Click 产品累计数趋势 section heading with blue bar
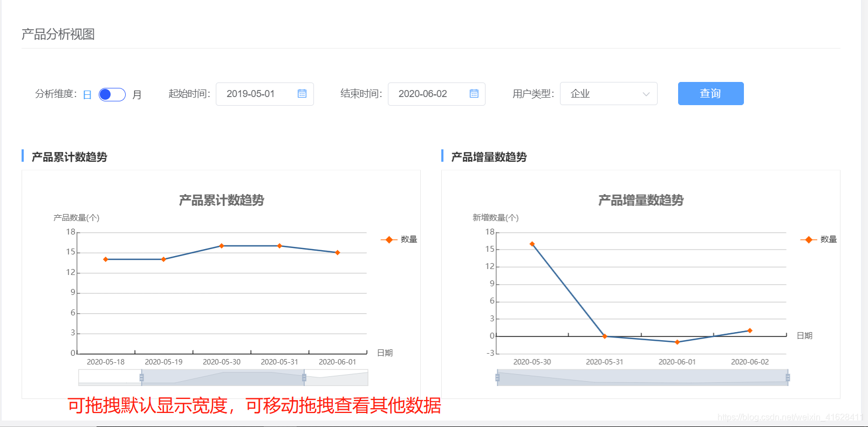This screenshot has height=427, width=868. pos(65,156)
